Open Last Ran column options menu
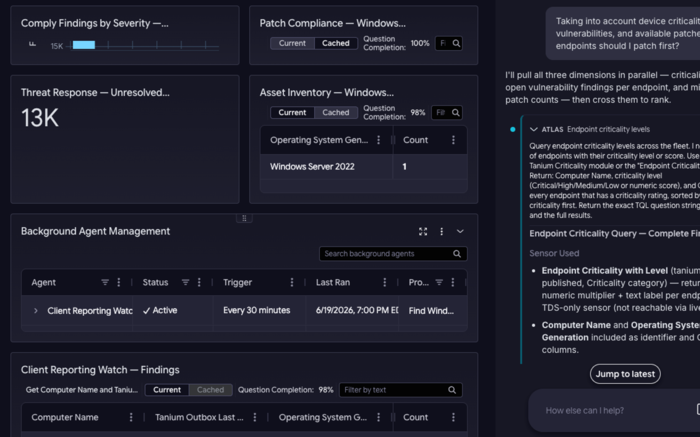Viewport: 700px width, 437px height. pos(385,282)
